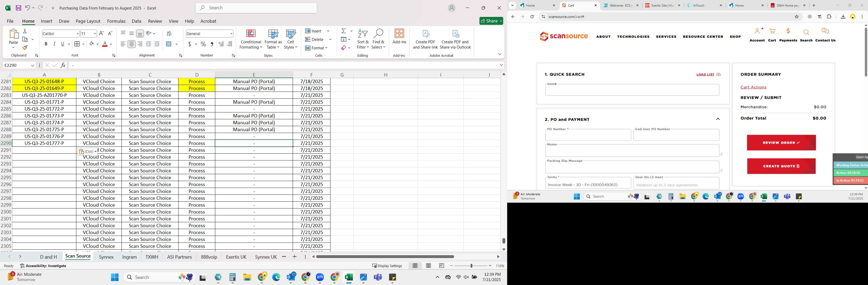Open Windows Start button on taskbar
Viewport: 868px width, 285px height.
coord(115,277)
